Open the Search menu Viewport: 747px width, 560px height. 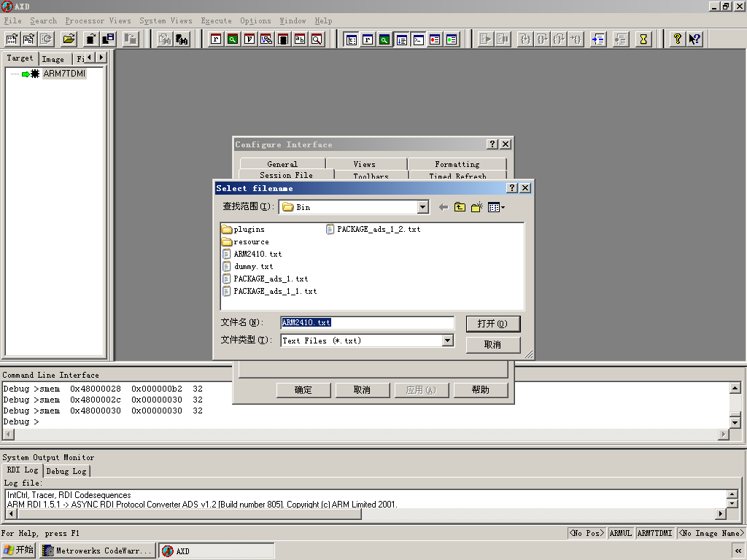pos(43,20)
